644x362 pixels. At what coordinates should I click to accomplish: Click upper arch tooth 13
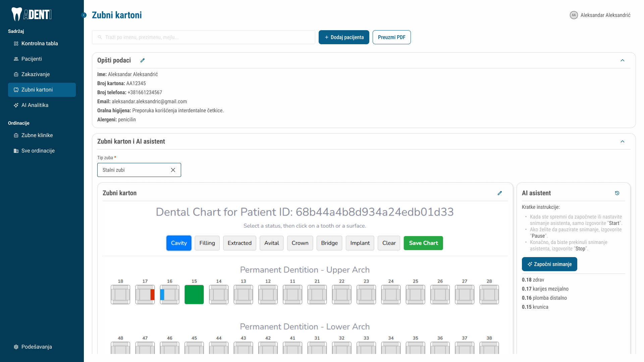click(x=243, y=295)
